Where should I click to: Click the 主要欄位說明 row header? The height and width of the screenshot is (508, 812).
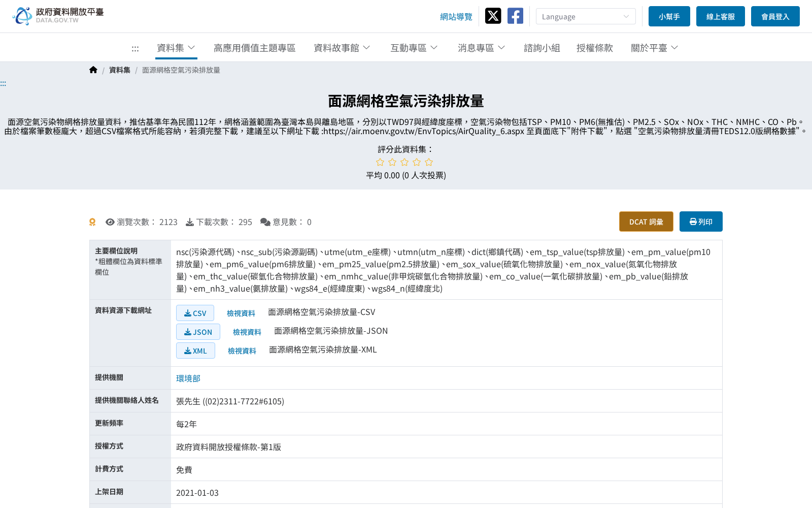pyautogui.click(x=116, y=251)
